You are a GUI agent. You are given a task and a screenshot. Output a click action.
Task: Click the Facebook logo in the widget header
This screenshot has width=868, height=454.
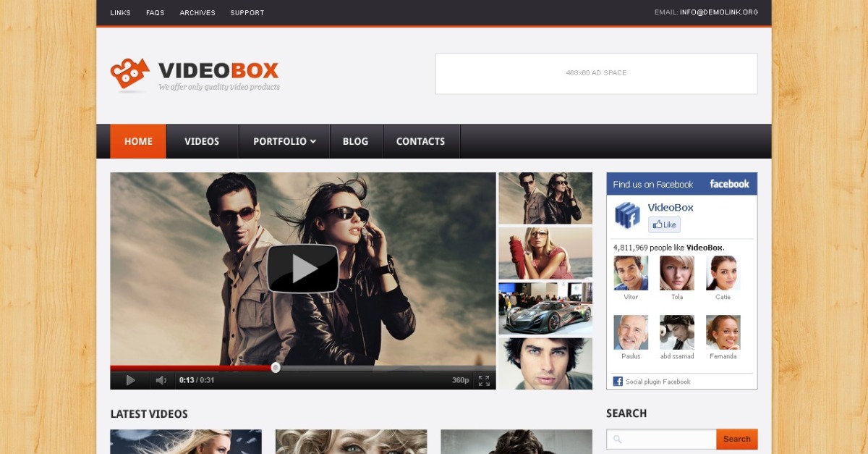click(x=729, y=184)
